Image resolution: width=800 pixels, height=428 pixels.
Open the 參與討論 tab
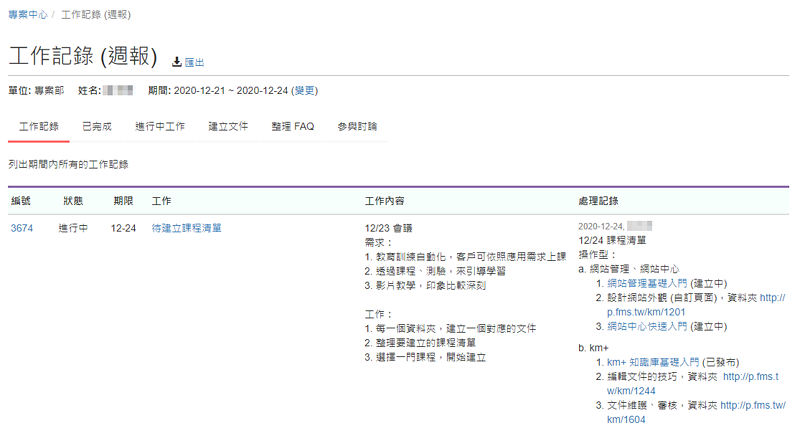coord(357,127)
